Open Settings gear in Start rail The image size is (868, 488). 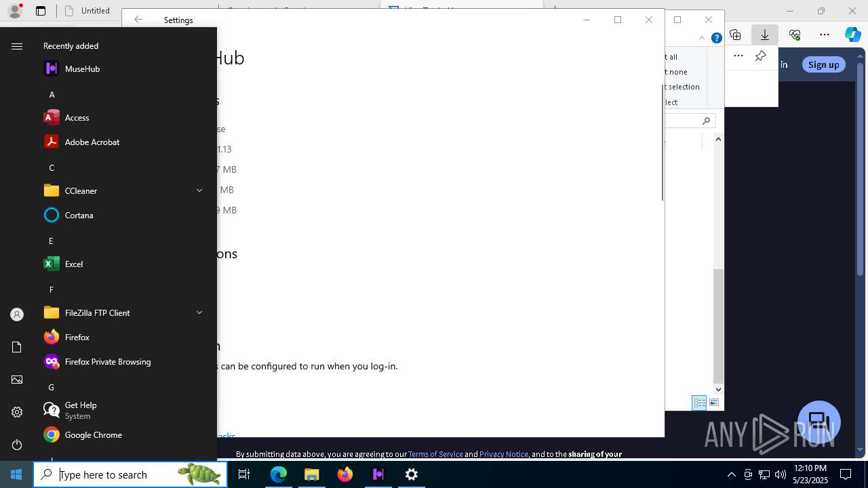(17, 412)
